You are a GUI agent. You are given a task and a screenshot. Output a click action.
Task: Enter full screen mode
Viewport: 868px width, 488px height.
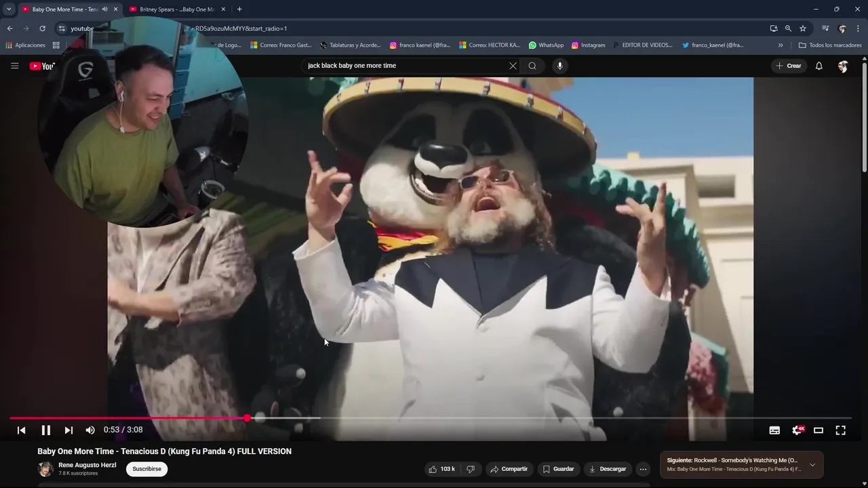pos(841,430)
